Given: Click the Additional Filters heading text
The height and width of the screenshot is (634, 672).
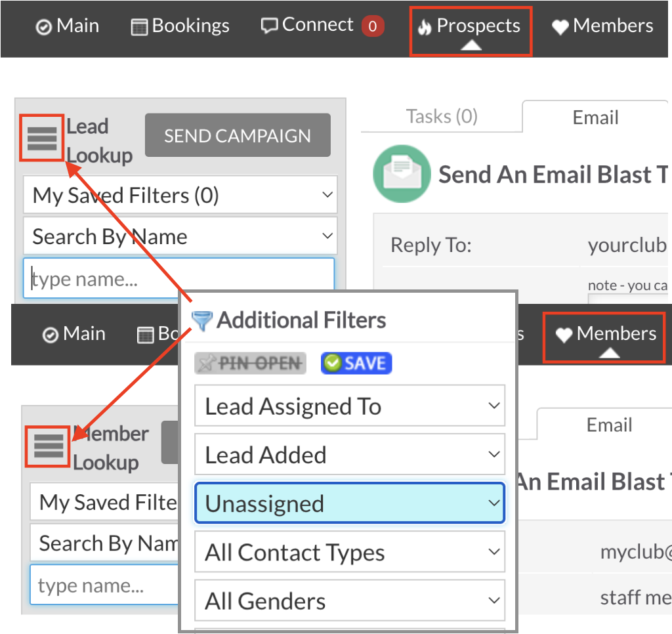Looking at the screenshot, I should 301,320.
